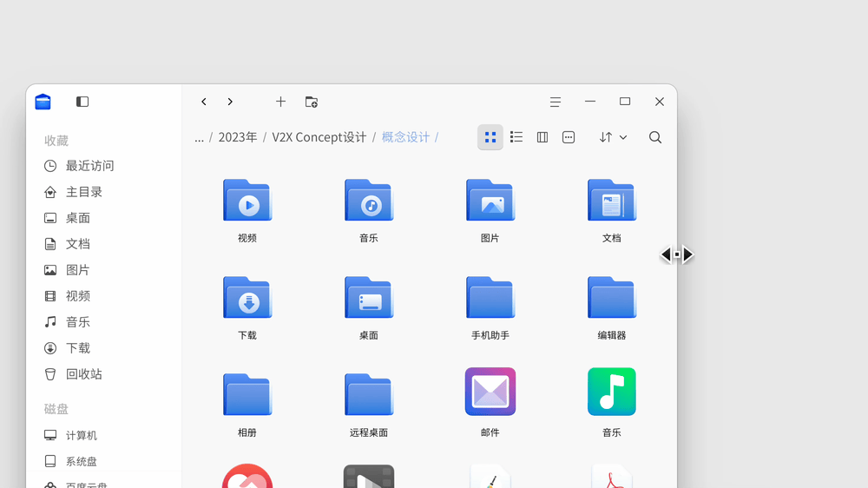The height and width of the screenshot is (488, 868).
Task: Select the 音乐 folder icon
Action: (369, 200)
